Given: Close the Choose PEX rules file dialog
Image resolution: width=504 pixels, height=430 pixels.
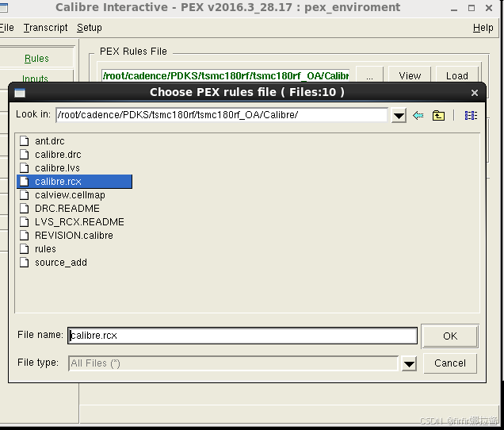Looking at the screenshot, I should (475, 93).
